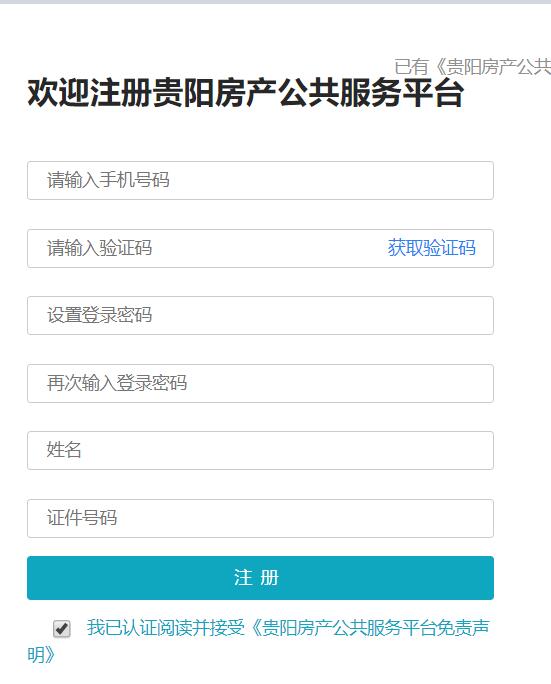The width and height of the screenshot is (551, 684).
Task: Click the blue 注册 button
Action: [x=260, y=578]
